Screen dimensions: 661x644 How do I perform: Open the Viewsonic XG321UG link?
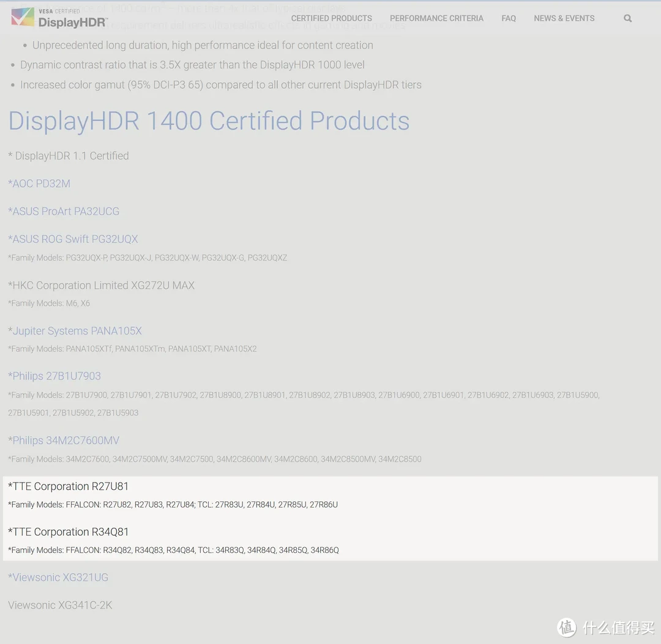tap(58, 577)
